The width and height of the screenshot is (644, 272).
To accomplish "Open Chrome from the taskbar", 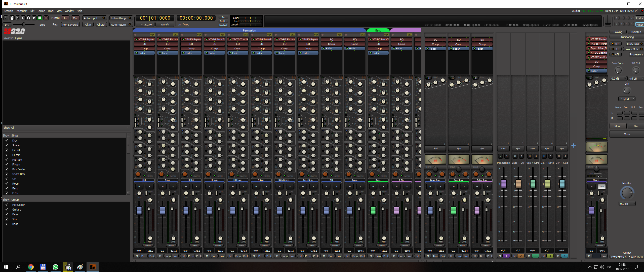I will (x=31, y=267).
